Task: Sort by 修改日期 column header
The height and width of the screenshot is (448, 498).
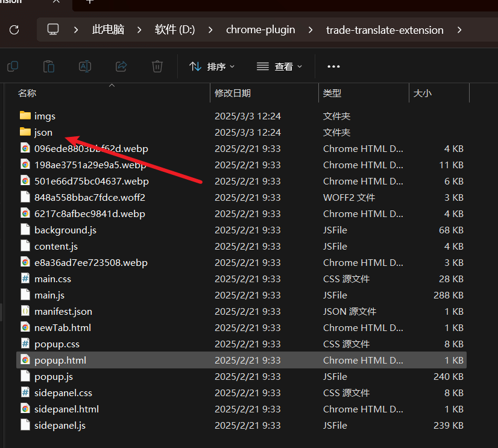Action: coord(233,93)
